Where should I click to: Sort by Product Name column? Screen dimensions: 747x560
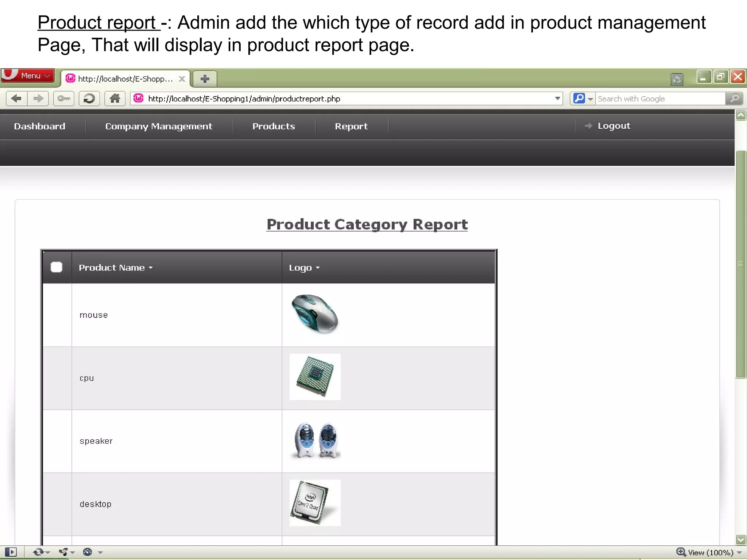116,268
